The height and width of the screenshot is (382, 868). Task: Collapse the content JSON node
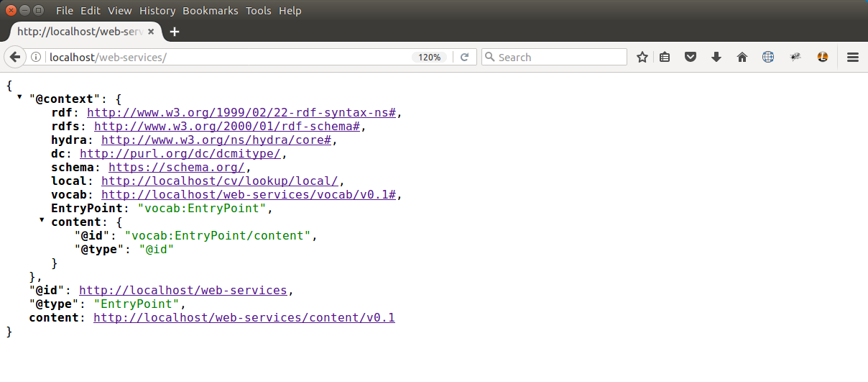click(42, 220)
